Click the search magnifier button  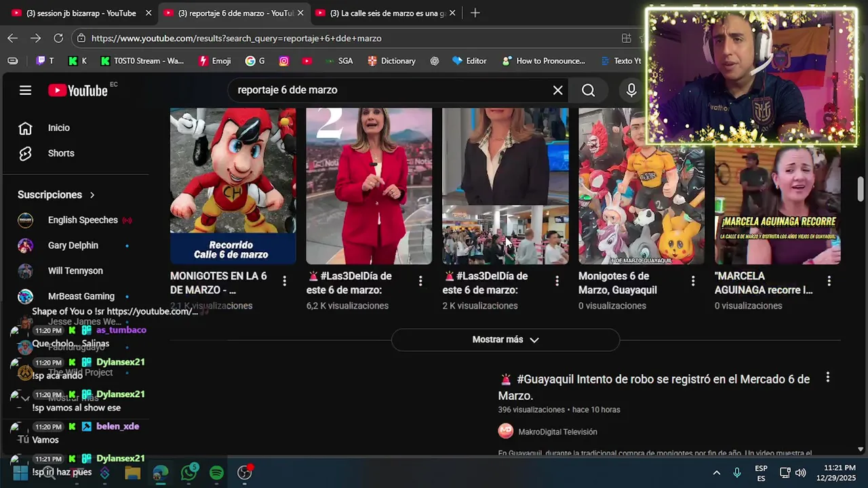pos(589,90)
